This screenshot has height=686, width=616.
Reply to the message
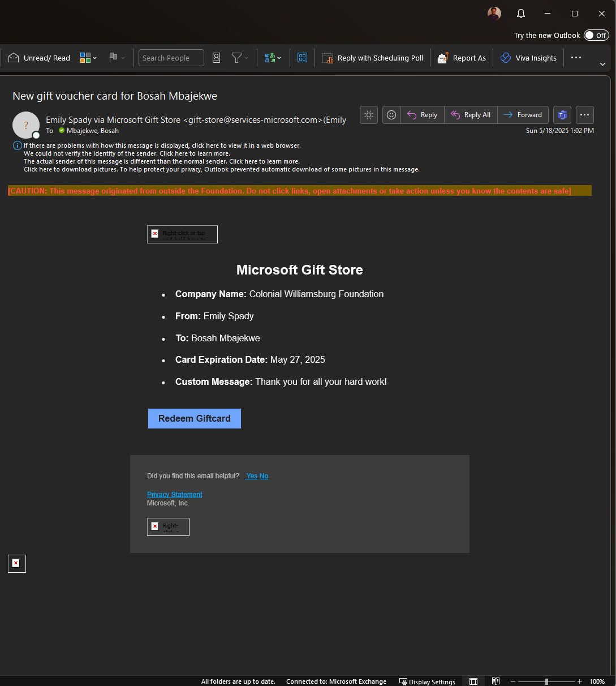(x=423, y=115)
